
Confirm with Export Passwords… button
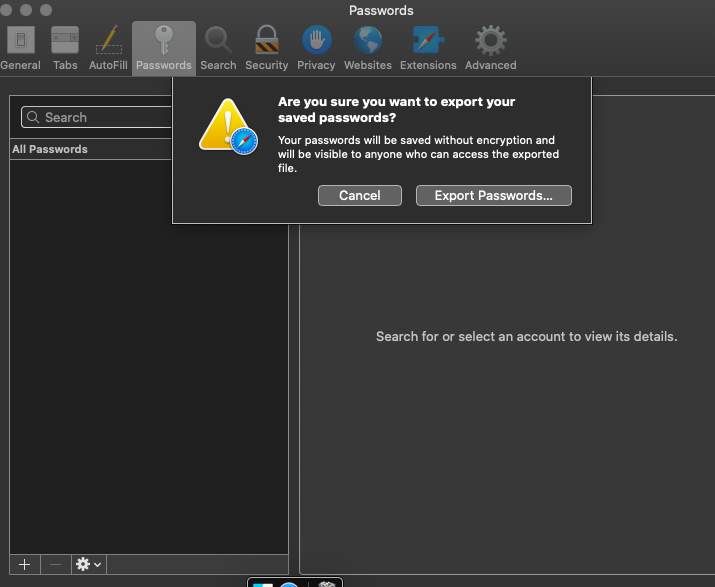click(x=493, y=196)
